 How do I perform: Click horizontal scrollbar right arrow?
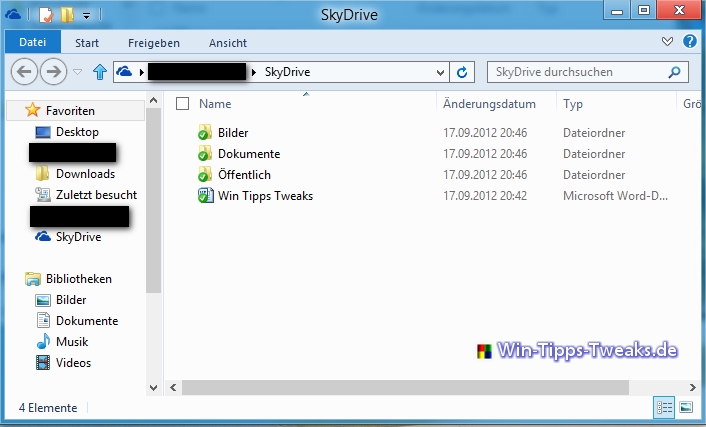coord(692,387)
